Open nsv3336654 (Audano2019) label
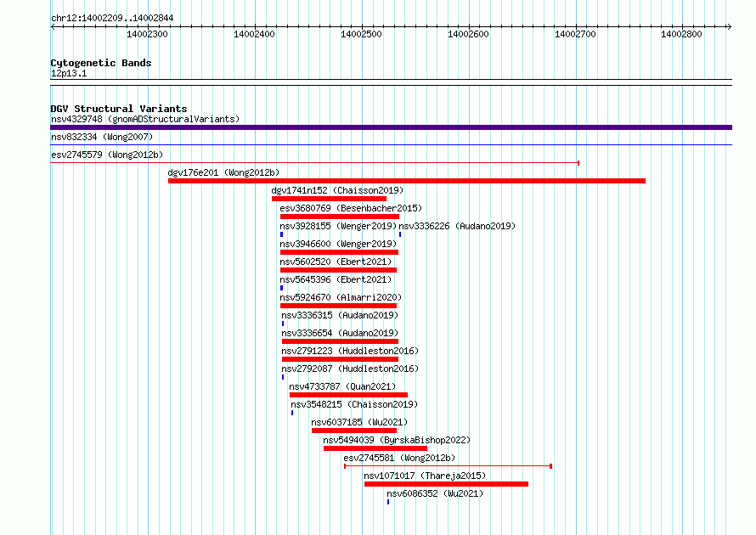 (x=340, y=333)
